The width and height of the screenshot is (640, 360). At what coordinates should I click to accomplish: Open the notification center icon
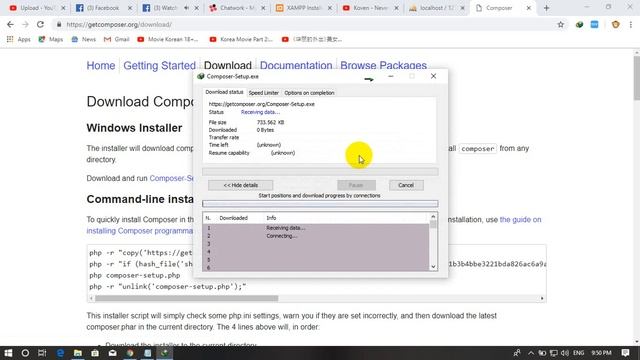[625, 353]
